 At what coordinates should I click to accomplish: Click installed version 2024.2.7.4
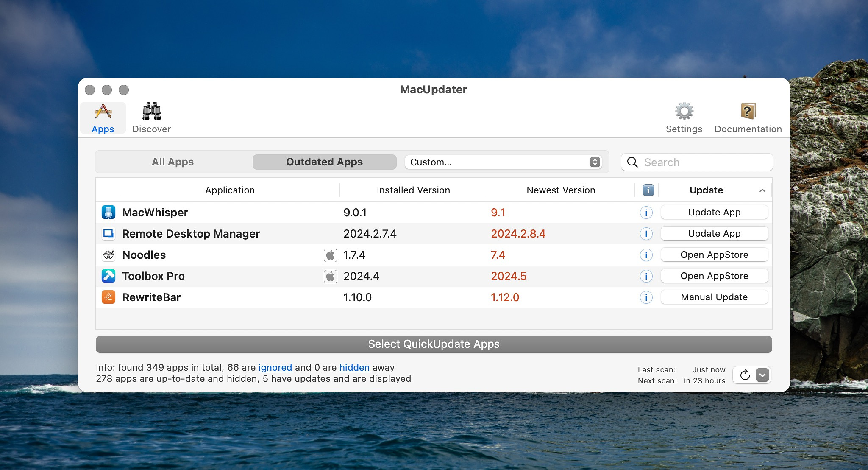370,234
